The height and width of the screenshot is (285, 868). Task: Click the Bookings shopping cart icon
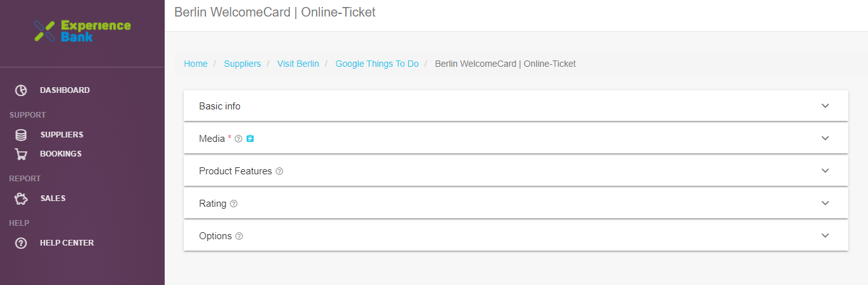(x=21, y=154)
